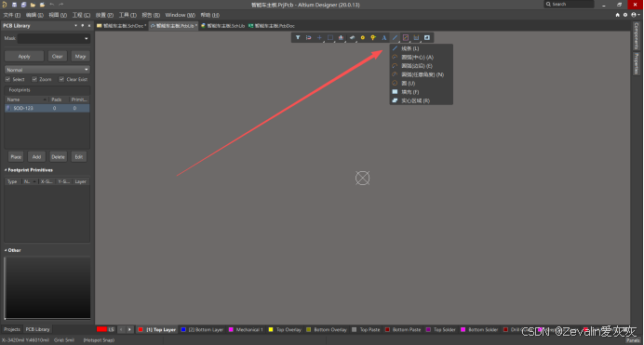Select the filter tool in the active bar
Screen dimensions: 644x345
point(298,38)
